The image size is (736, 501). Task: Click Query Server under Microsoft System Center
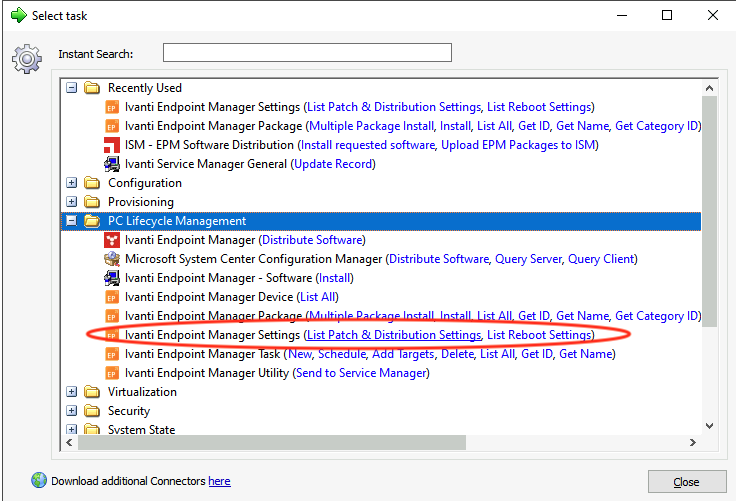click(x=528, y=259)
